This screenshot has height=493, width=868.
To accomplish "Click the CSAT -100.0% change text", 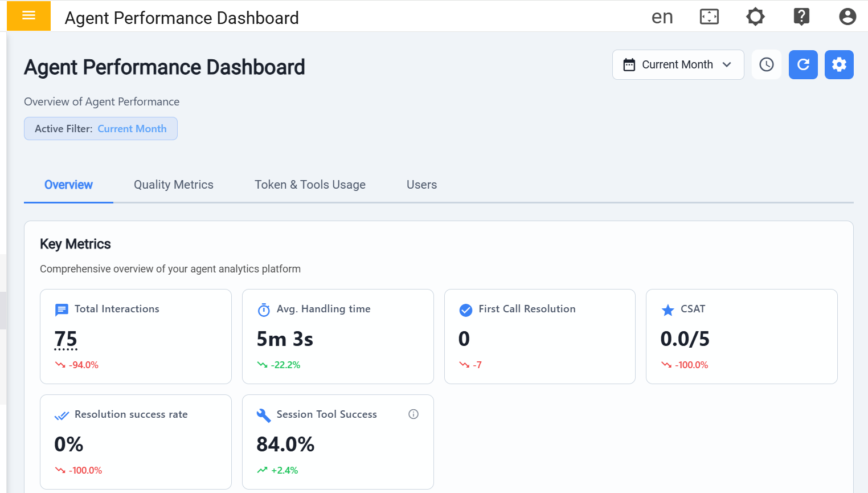I will [x=691, y=365].
